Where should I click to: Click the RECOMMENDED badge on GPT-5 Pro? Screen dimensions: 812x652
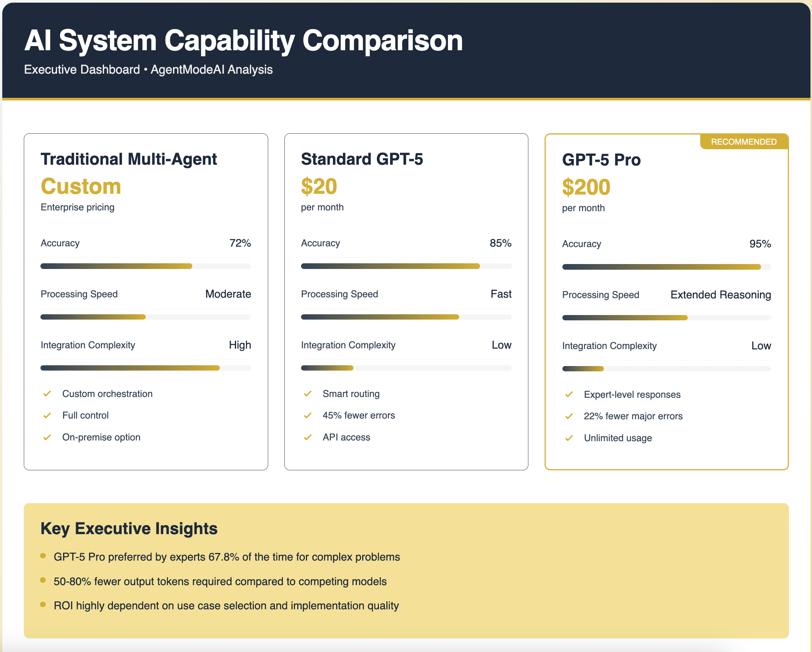(744, 142)
